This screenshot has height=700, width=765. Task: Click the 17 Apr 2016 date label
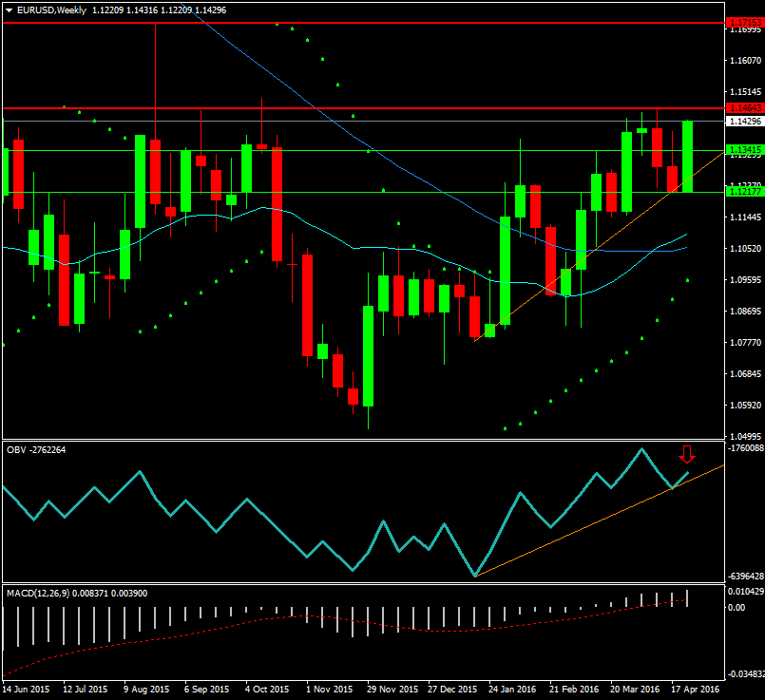pos(696,689)
